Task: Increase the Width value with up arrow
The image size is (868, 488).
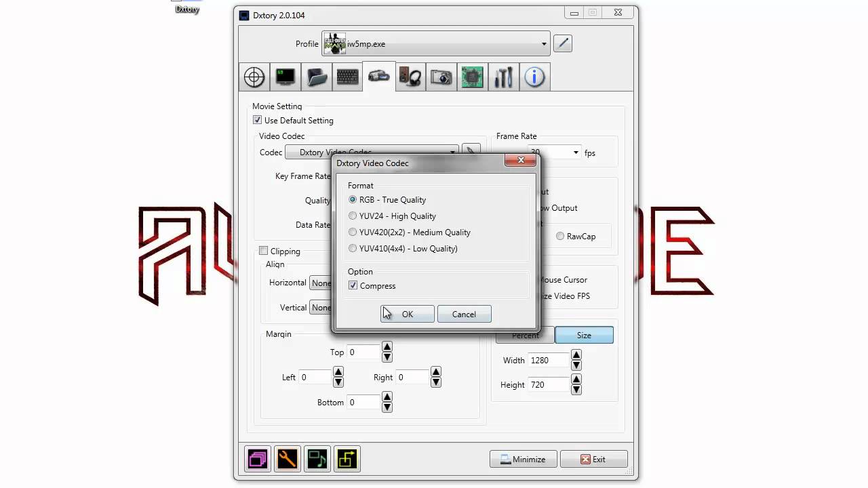Action: point(576,355)
